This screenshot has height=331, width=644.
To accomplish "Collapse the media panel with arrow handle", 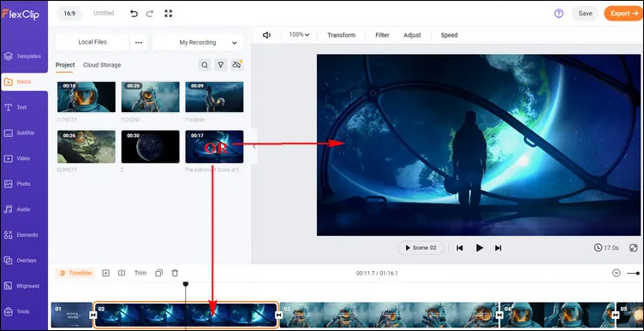I will pos(254,146).
